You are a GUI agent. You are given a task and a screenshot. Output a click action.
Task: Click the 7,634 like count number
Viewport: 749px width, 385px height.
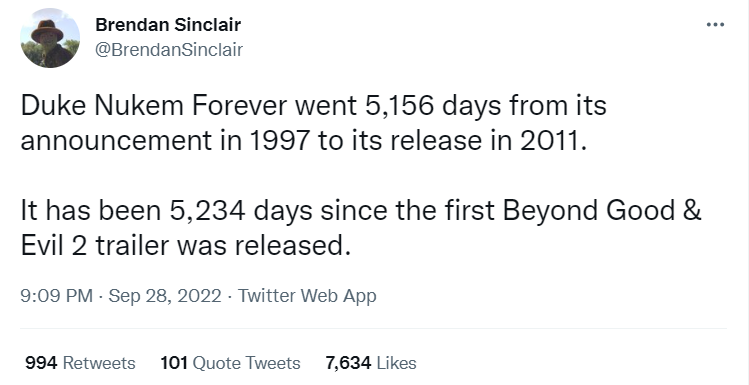coord(348,363)
